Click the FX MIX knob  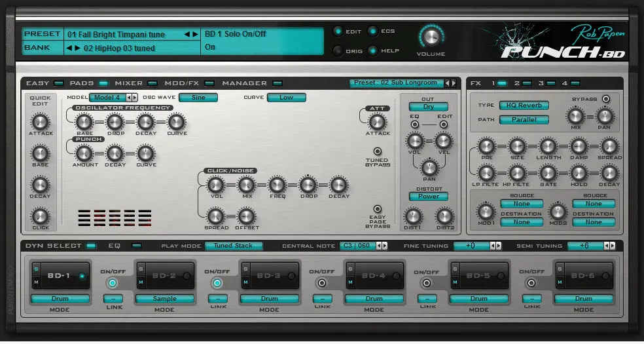(575, 116)
